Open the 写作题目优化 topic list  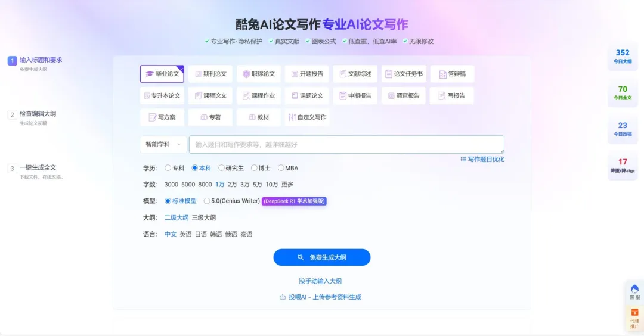coord(482,160)
